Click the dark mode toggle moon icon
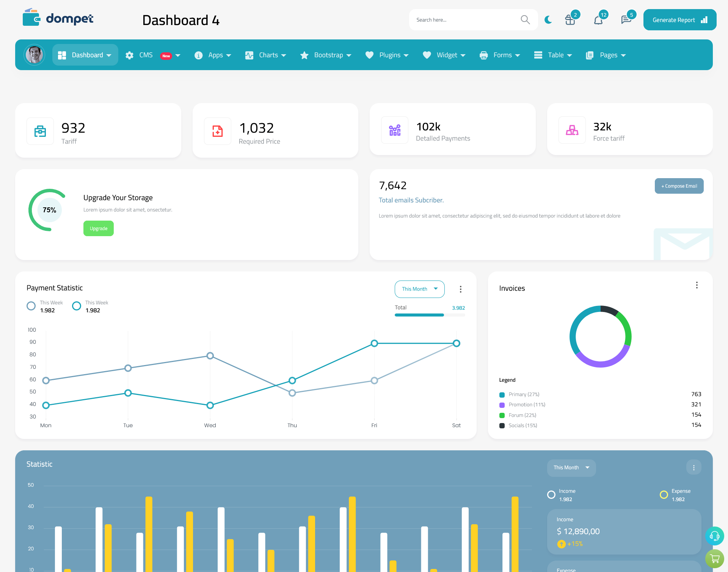The image size is (728, 572). point(548,19)
